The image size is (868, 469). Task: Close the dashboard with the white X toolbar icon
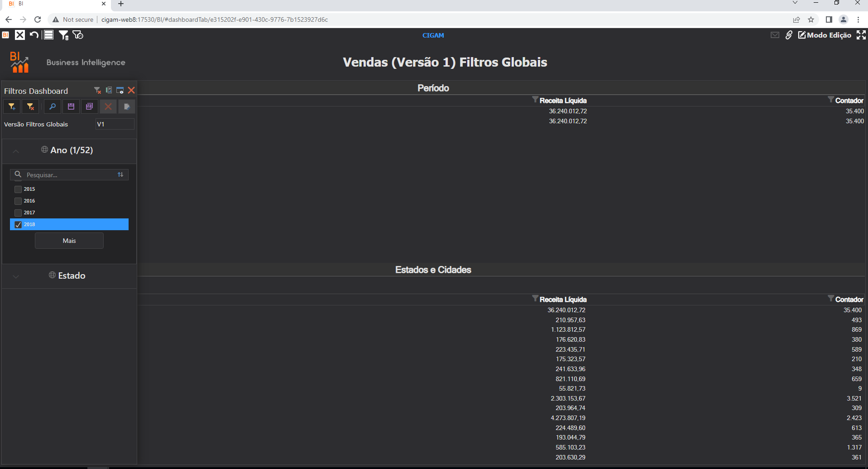tap(20, 35)
